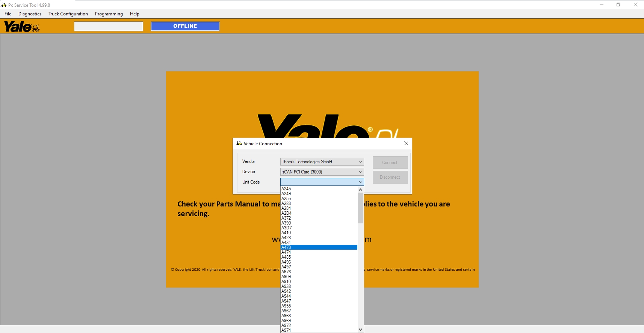Close the Pc Service Tool window
The image size is (644, 333).
click(635, 5)
